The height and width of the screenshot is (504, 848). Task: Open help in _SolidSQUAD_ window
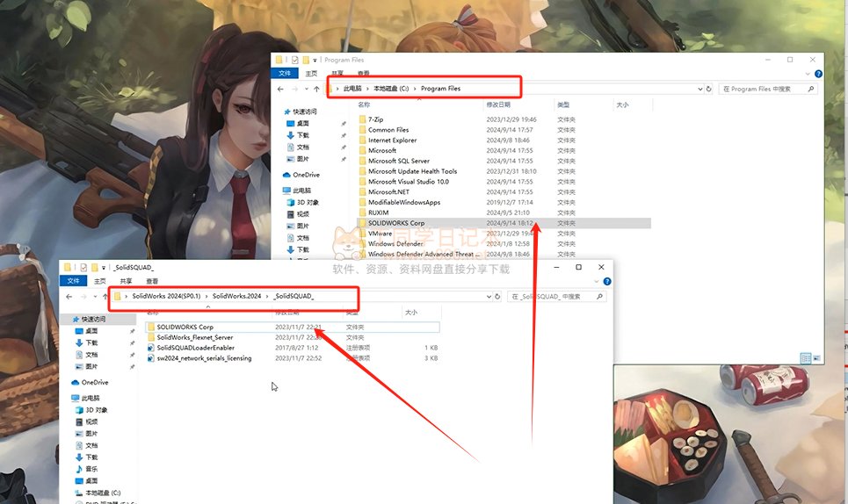tap(607, 282)
